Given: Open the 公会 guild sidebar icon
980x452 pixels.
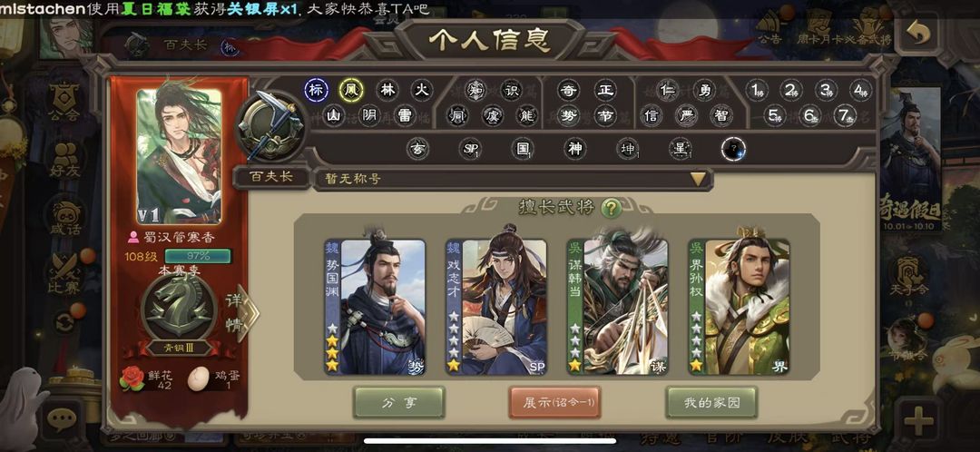Looking at the screenshot, I should [x=65, y=103].
